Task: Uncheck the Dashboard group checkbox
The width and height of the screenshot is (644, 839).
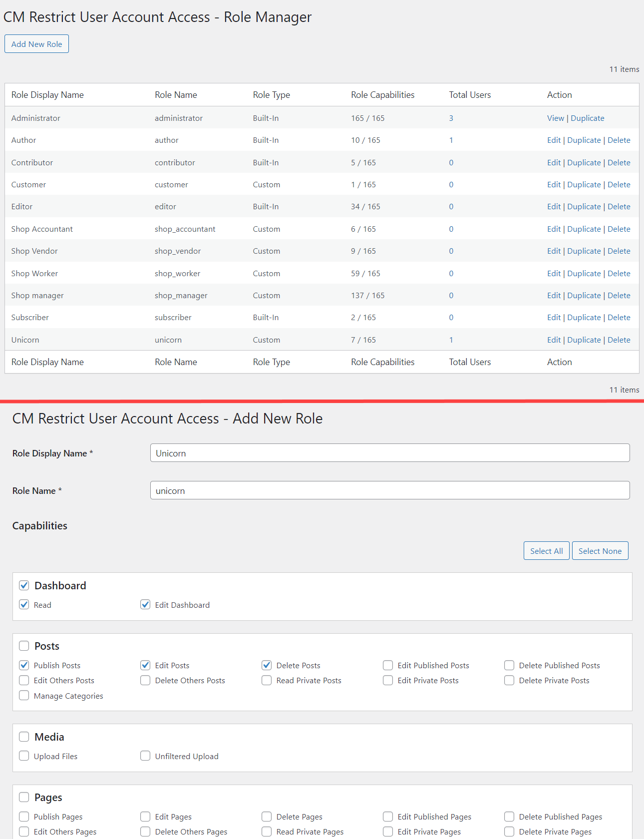Action: point(24,585)
